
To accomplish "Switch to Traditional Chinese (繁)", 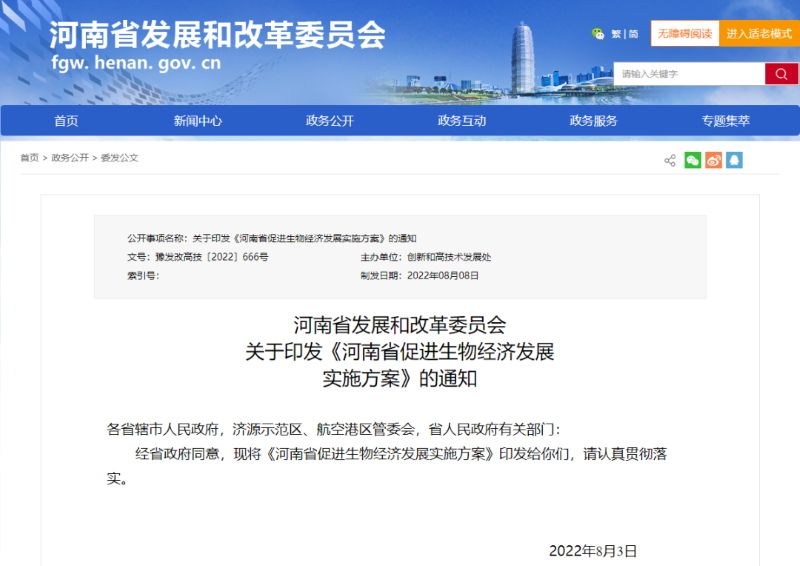I will [x=616, y=34].
